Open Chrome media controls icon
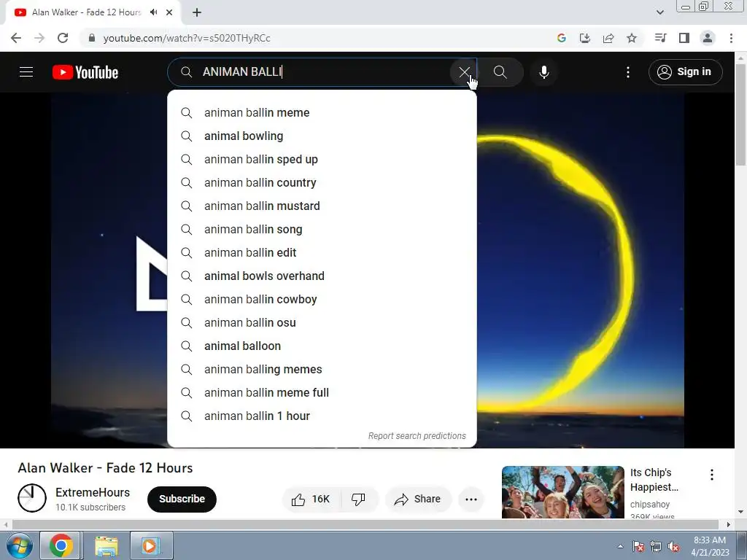Image resolution: width=747 pixels, height=560 pixels. pyautogui.click(x=660, y=38)
